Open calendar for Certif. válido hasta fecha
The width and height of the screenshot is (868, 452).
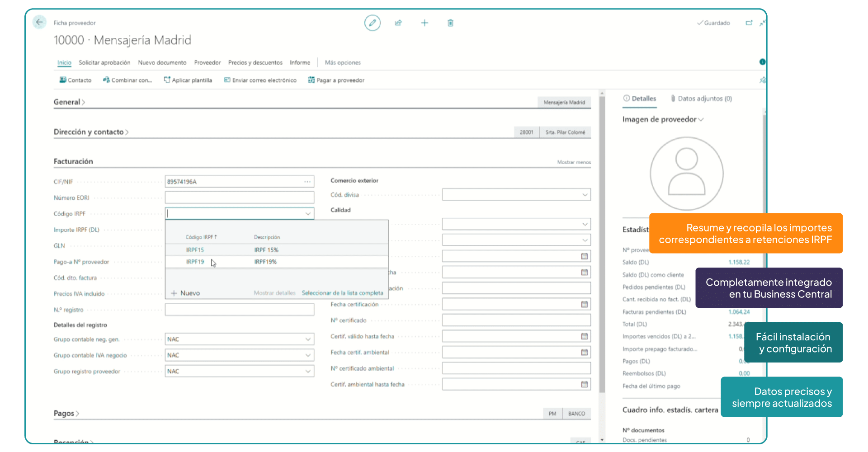585,336
